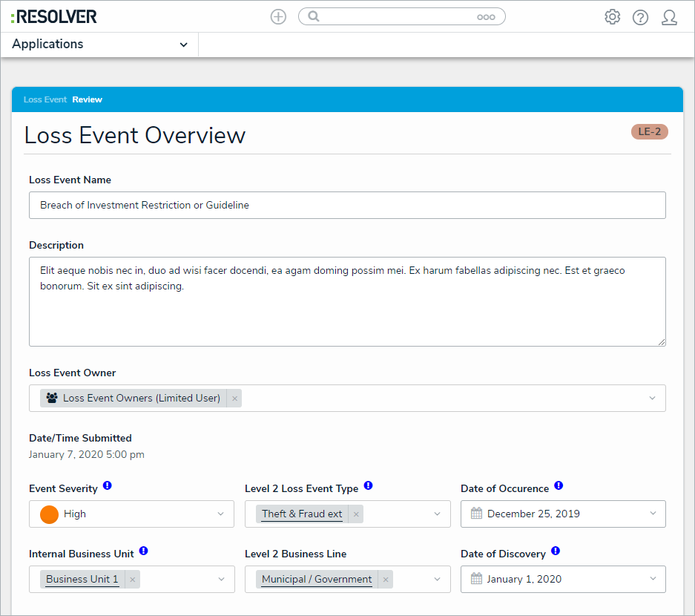695x616 pixels.
Task: Click the LE-2 identifier badge
Action: click(x=649, y=131)
